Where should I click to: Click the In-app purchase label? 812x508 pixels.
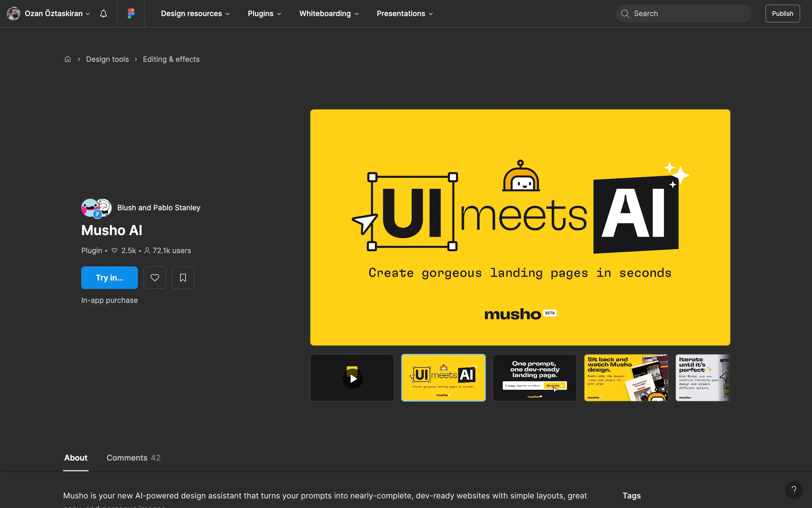[x=109, y=300]
